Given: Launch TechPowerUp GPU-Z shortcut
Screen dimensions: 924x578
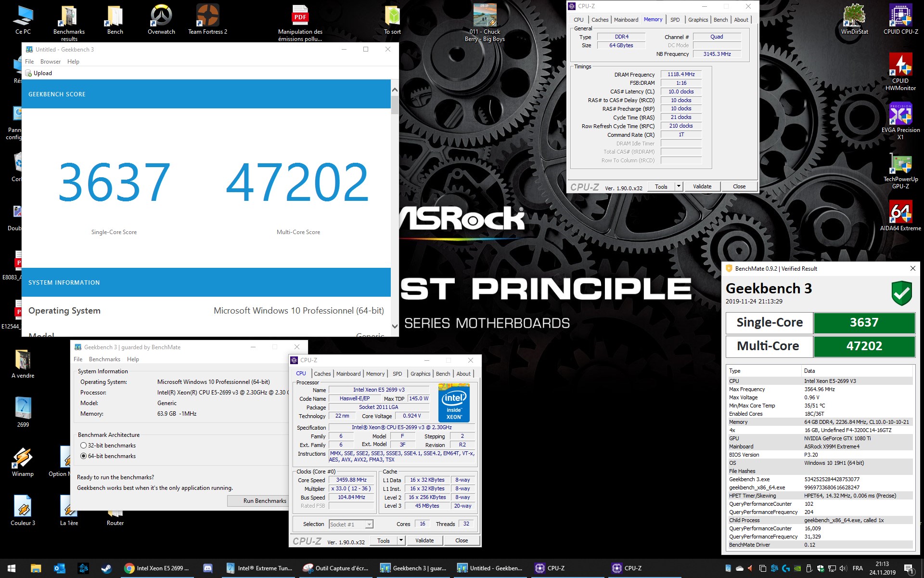Looking at the screenshot, I should [x=900, y=171].
